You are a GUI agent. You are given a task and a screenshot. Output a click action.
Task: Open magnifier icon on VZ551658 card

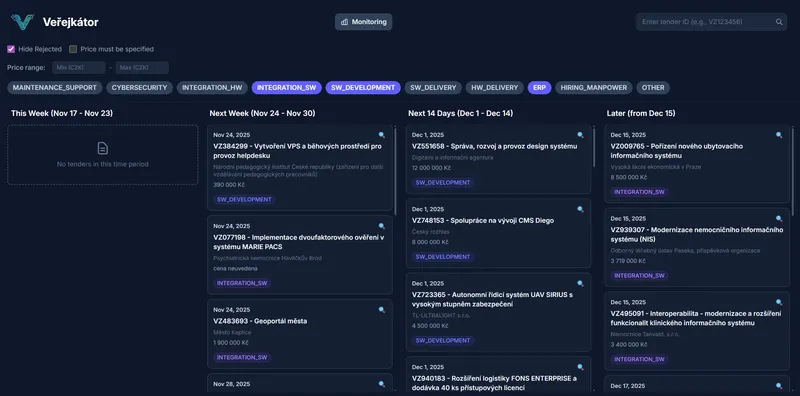pos(580,135)
